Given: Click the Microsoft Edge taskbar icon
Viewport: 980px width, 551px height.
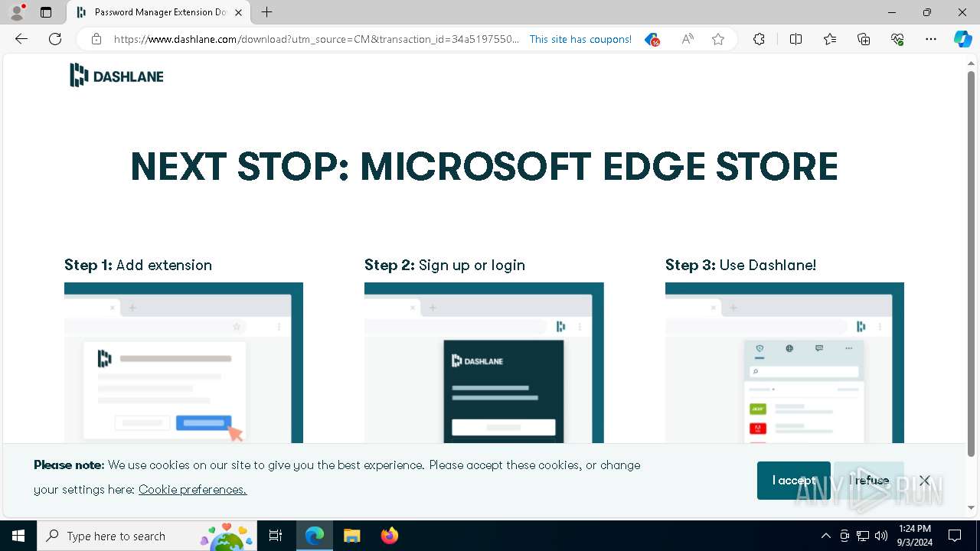Looking at the screenshot, I should tap(315, 536).
